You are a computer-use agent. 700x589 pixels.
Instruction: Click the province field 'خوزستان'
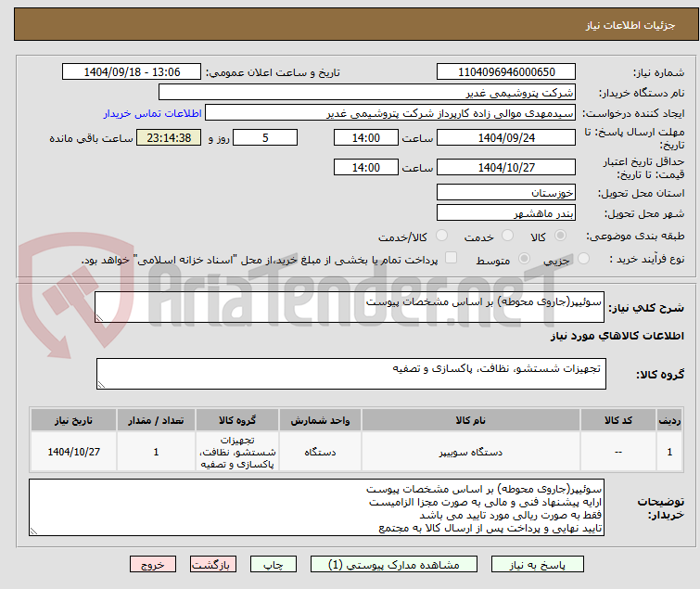[506, 192]
